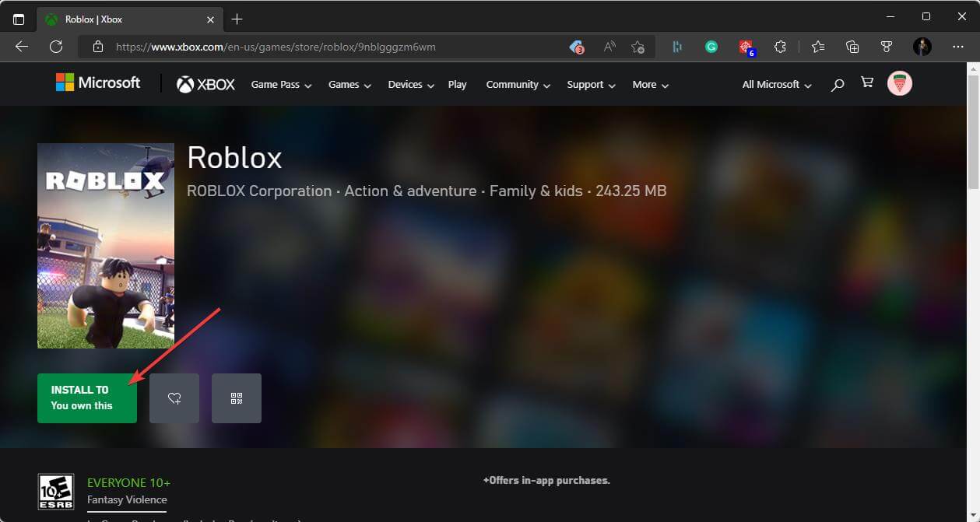This screenshot has height=522, width=980.
Task: Open the Grammarly extension icon
Action: [x=711, y=47]
